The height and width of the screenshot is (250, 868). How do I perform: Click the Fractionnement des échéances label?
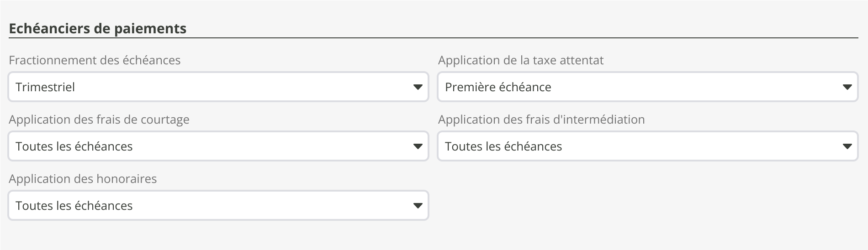(x=95, y=60)
